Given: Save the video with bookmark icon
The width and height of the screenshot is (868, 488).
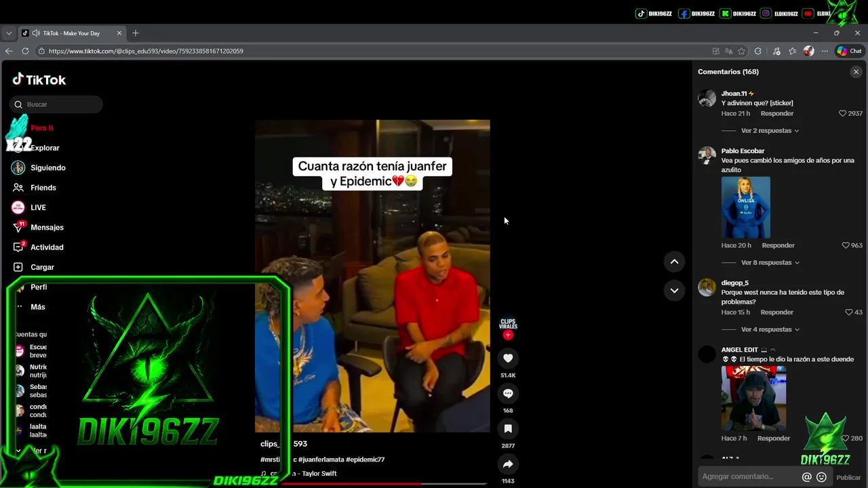Looking at the screenshot, I should (x=508, y=428).
